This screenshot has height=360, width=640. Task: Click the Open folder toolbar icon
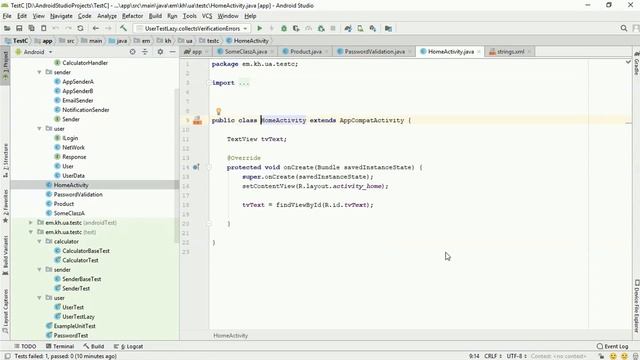coord(7,29)
